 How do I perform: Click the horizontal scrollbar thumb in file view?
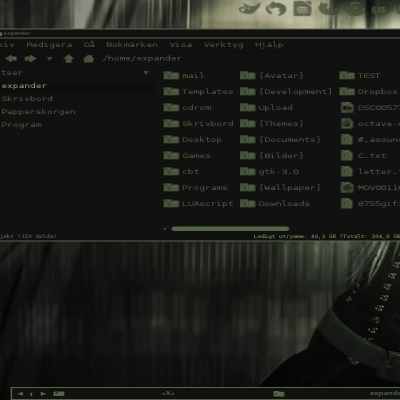[x=230, y=229]
